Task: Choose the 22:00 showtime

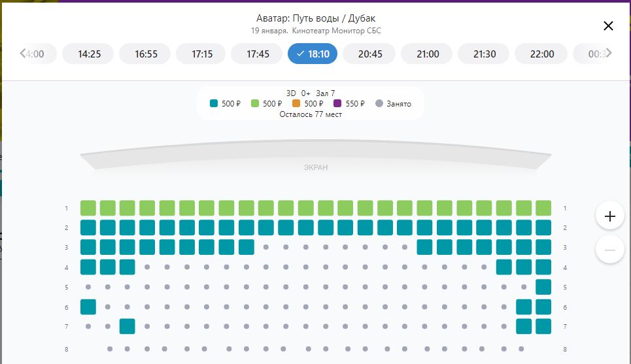Action: coord(542,54)
